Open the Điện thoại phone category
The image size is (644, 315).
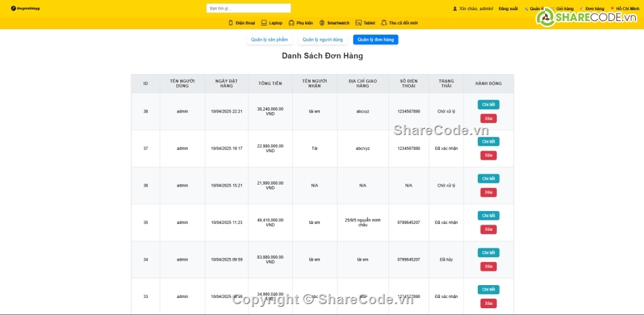click(241, 23)
